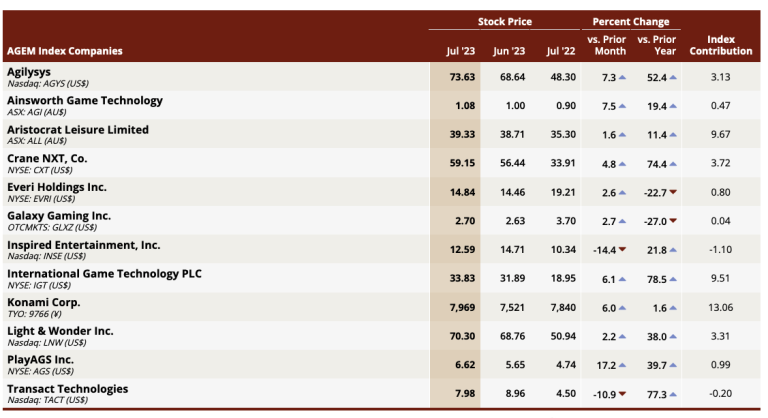Image resolution: width=768 pixels, height=418 pixels.
Task: Select the NYSE: EVRI (US$) ticker
Action: [x=41, y=199]
